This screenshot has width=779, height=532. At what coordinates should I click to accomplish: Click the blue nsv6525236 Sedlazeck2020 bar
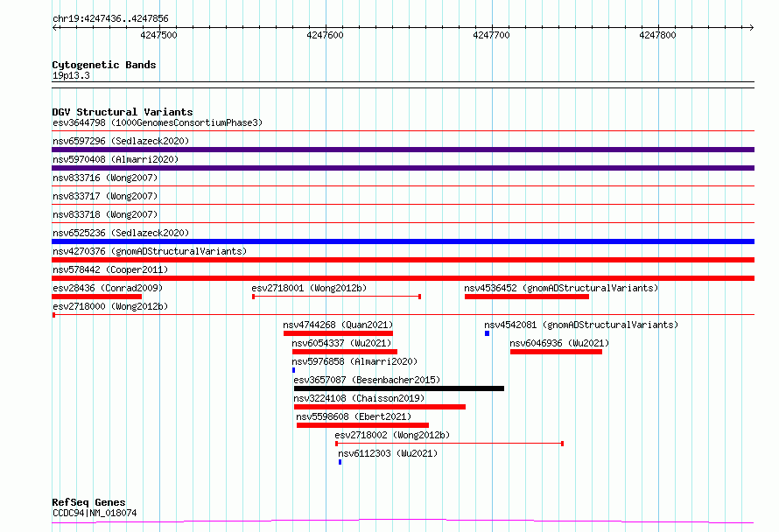coord(403,241)
